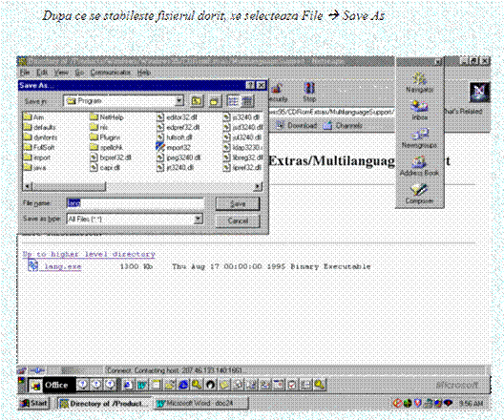Click the Office shortcut bar label
The width and height of the screenshot is (504, 420).
point(56,385)
